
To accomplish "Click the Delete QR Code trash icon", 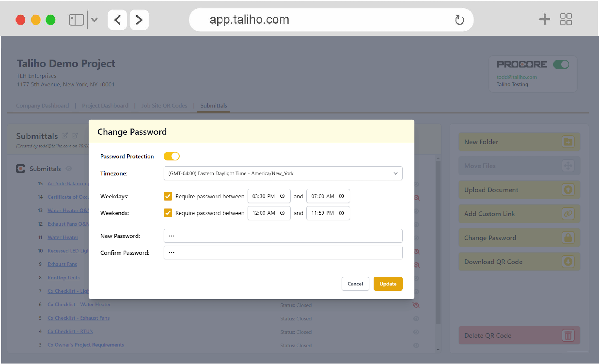I will pos(568,335).
